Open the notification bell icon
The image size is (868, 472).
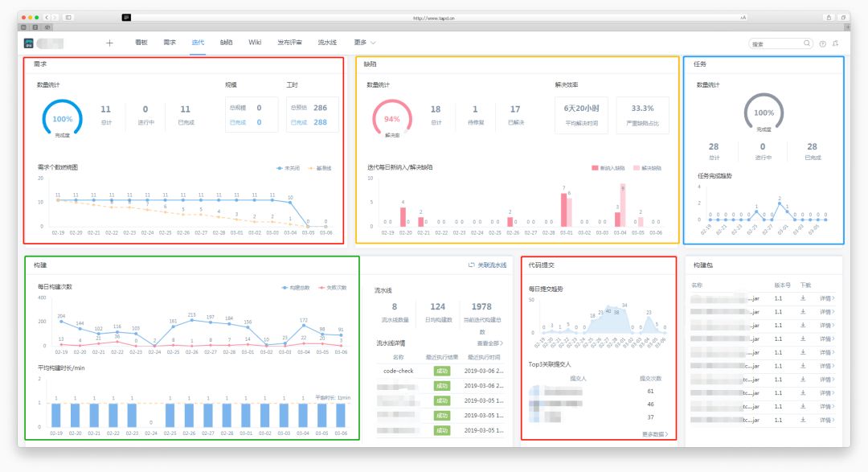[x=835, y=43]
